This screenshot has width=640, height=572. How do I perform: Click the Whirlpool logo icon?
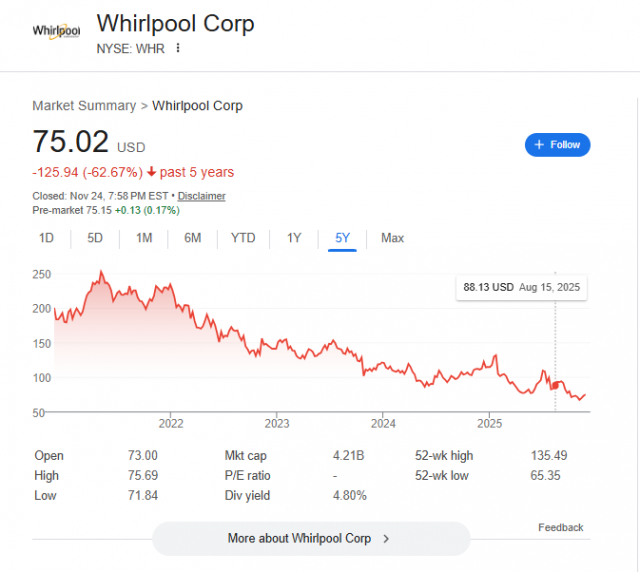(x=56, y=30)
